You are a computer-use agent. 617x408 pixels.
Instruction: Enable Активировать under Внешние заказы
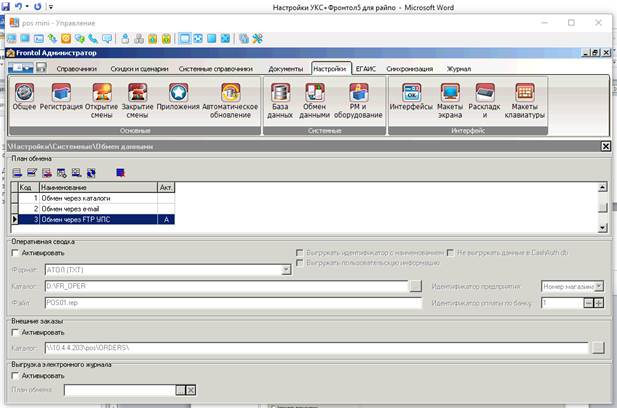click(15, 332)
